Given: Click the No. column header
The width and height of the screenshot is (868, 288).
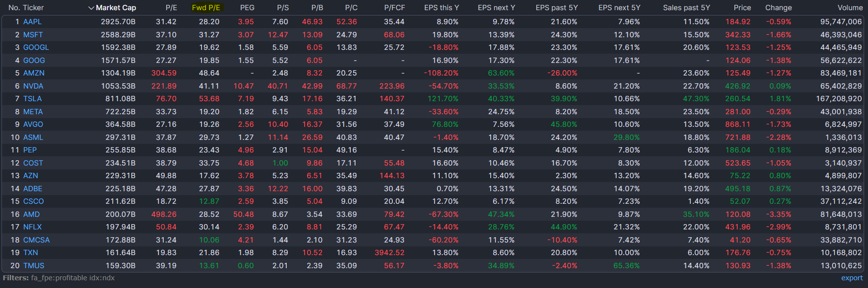Looking at the screenshot, I should [14, 8].
